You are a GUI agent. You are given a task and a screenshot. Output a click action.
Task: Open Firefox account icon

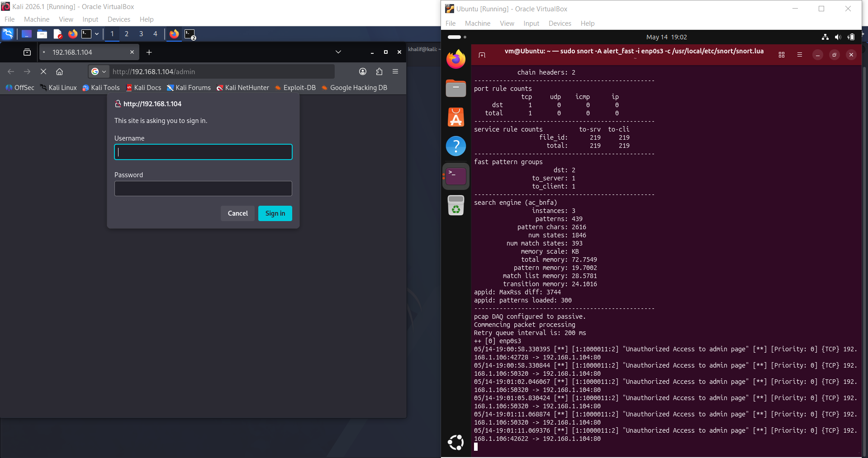coord(363,71)
